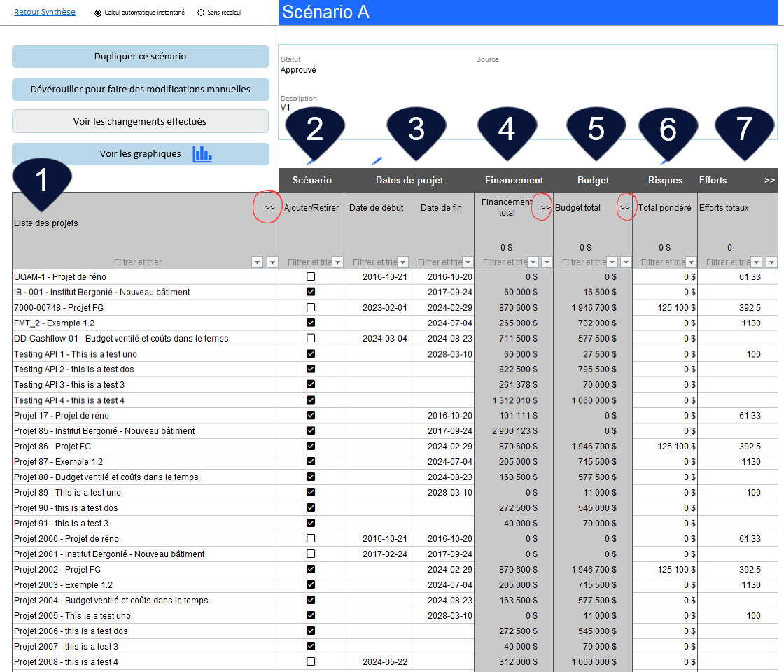Open Date de début filter dropdown
Screen dimensions: 784x672
pos(403,262)
